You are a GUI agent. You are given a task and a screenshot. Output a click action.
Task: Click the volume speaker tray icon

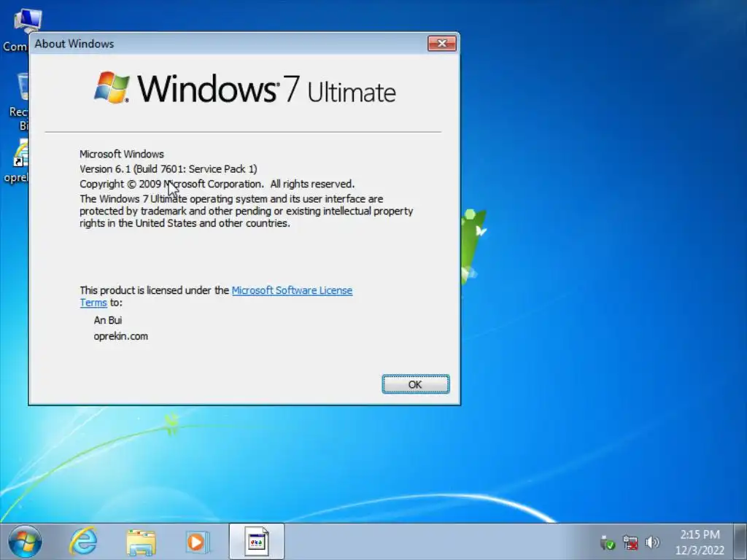coord(652,542)
